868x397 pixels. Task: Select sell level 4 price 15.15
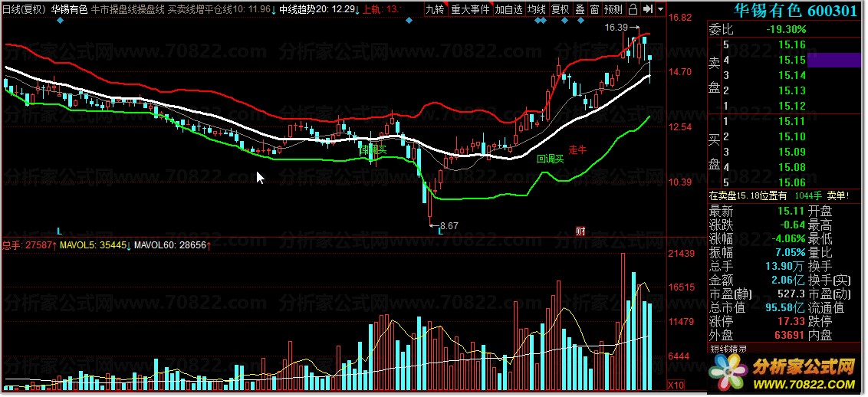click(791, 60)
